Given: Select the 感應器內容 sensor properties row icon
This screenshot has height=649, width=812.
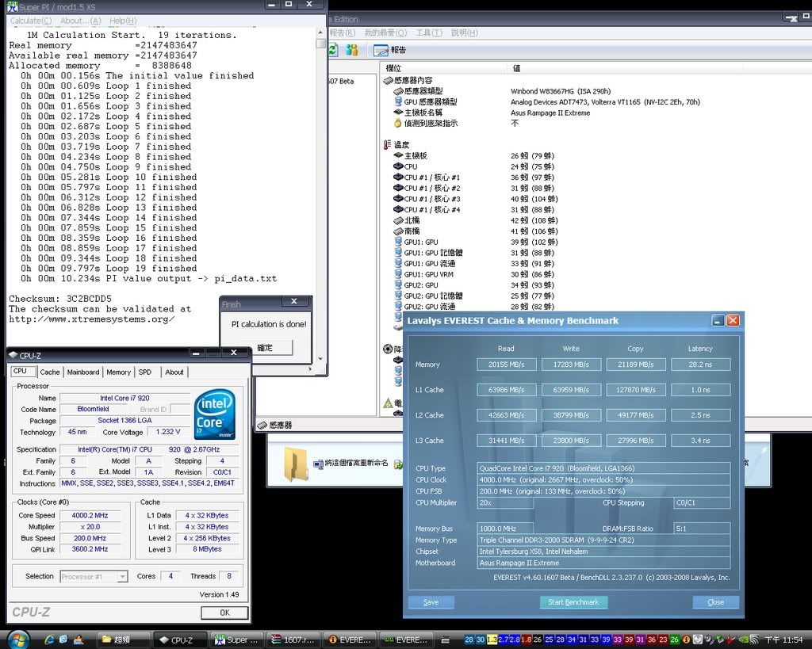Looking at the screenshot, I should [x=388, y=80].
